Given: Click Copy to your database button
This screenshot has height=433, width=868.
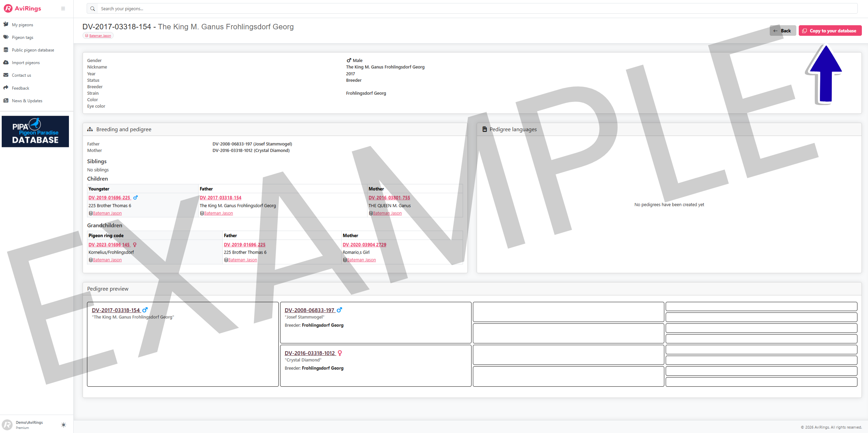Looking at the screenshot, I should 830,31.
